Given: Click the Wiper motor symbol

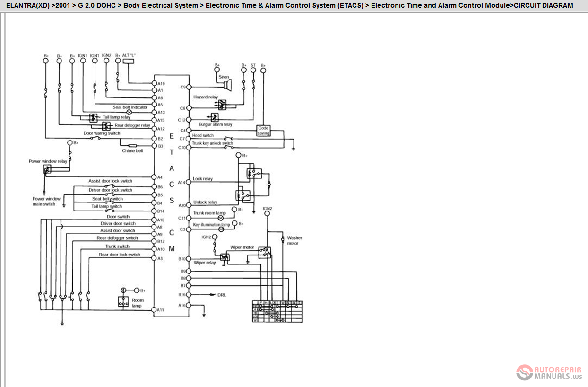Looking at the screenshot, I should (x=264, y=252).
